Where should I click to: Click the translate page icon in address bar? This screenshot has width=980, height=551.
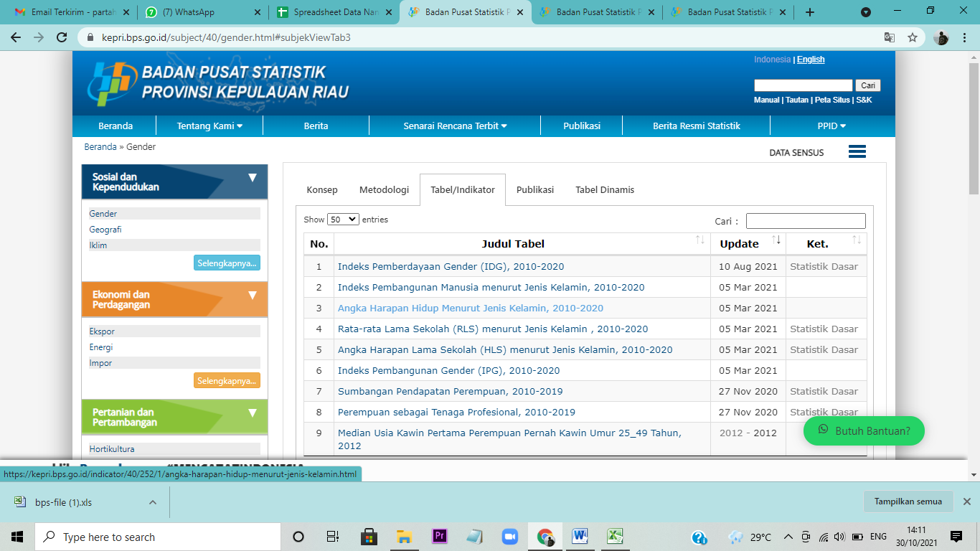[890, 37]
